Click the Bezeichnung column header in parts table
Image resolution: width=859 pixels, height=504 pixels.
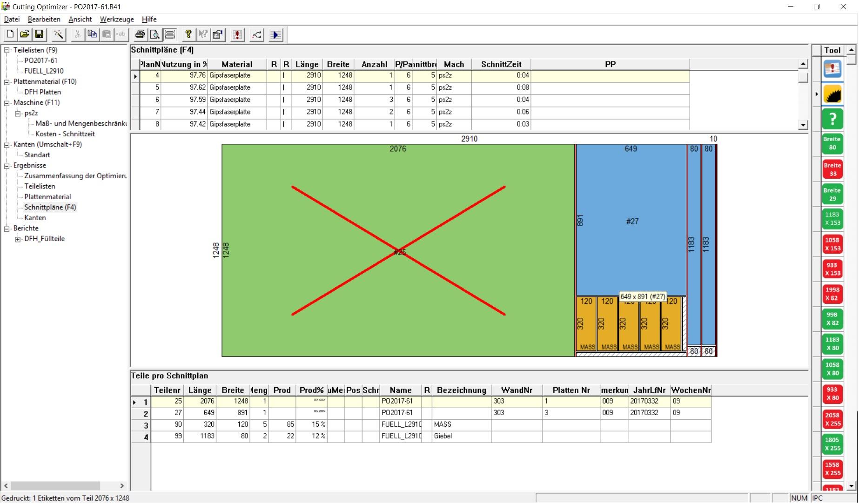click(x=461, y=390)
